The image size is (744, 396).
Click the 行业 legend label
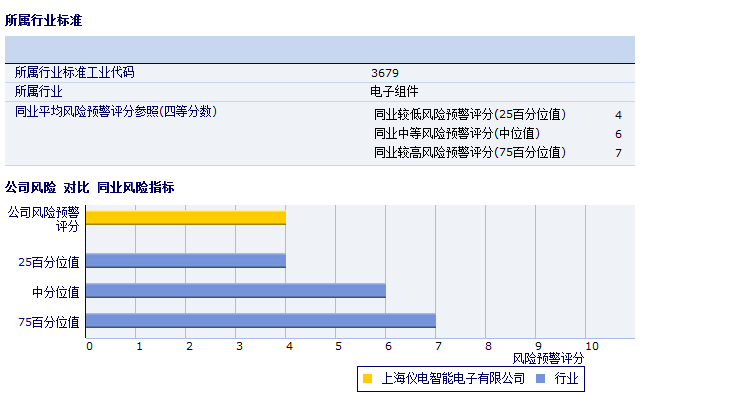567,378
